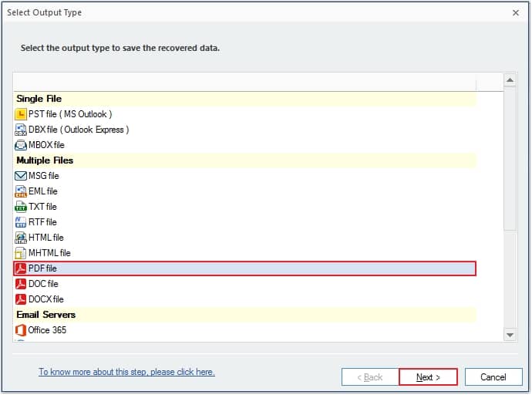Click the TXT file icon
This screenshot has height=395, width=532.
click(x=21, y=207)
